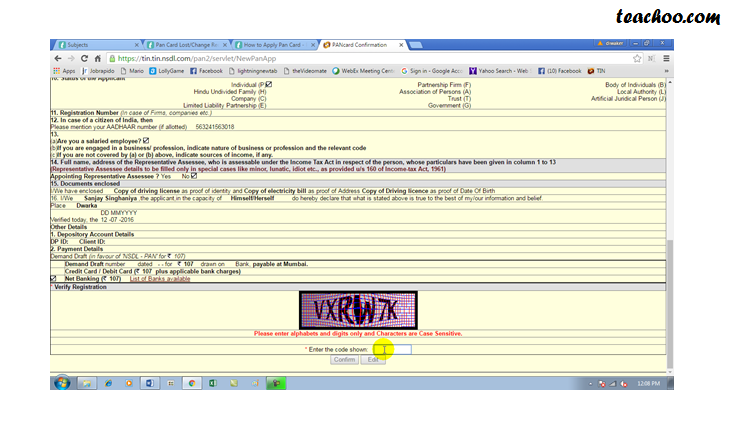The height and width of the screenshot is (447, 733).
Task: Click the AADHAAR number 563241563018
Action: point(215,127)
